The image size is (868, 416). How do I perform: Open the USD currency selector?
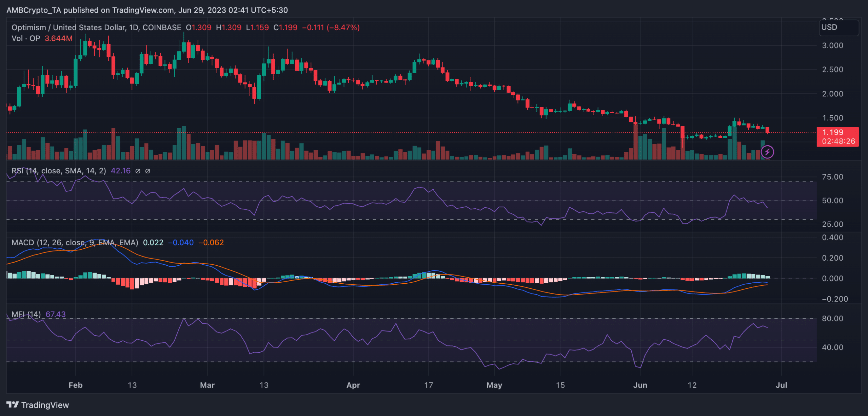[839, 27]
